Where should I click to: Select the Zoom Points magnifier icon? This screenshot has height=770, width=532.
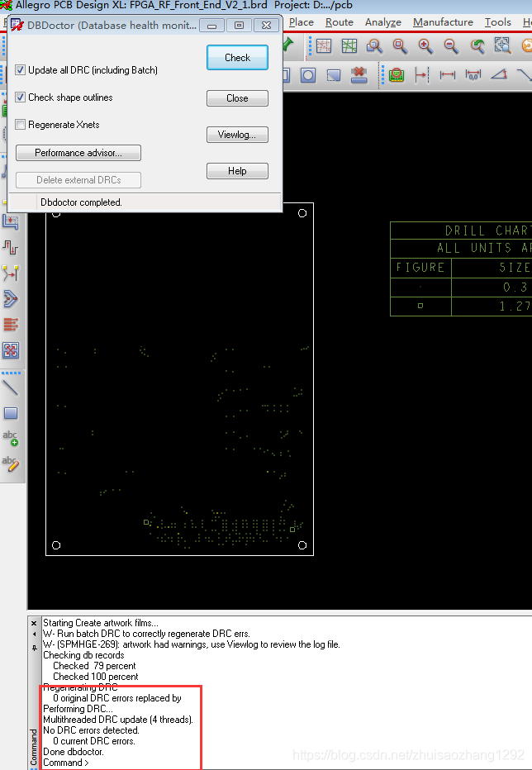[375, 46]
